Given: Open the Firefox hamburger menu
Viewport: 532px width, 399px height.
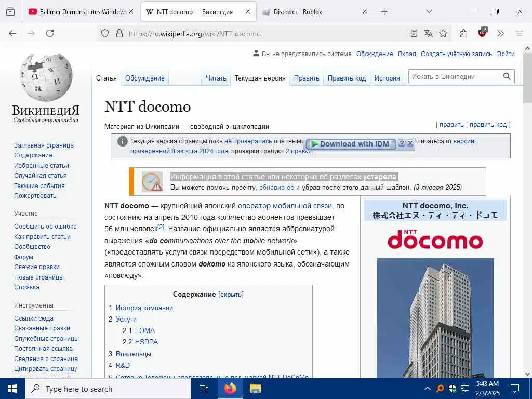Looking at the screenshot, I should click(x=520, y=33).
